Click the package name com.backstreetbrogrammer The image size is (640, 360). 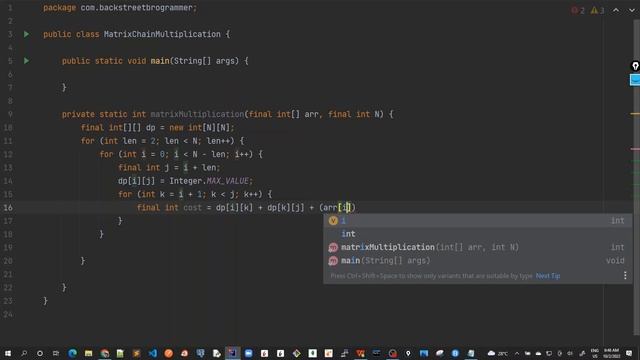click(x=138, y=8)
